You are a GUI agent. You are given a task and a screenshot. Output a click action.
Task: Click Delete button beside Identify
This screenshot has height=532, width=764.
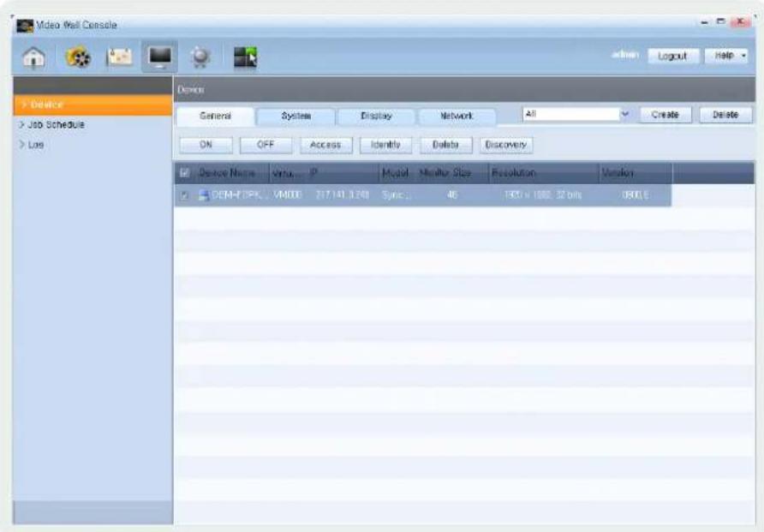point(446,145)
